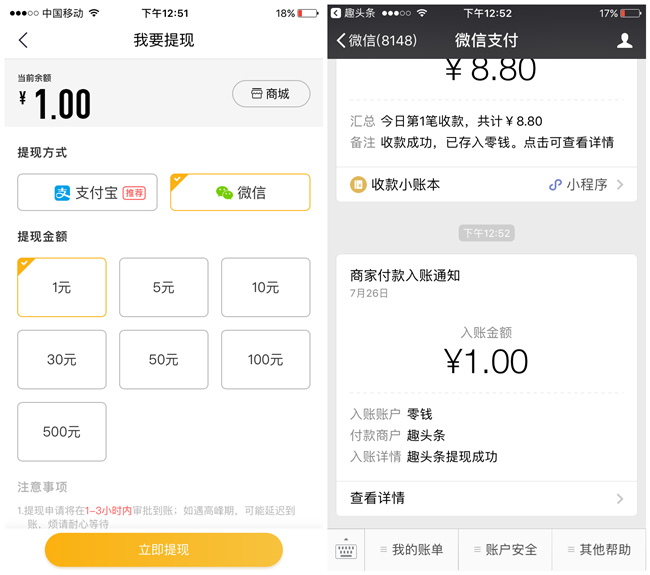This screenshot has height=575, width=650.
Task: Open the profile person icon
Action: (x=624, y=41)
